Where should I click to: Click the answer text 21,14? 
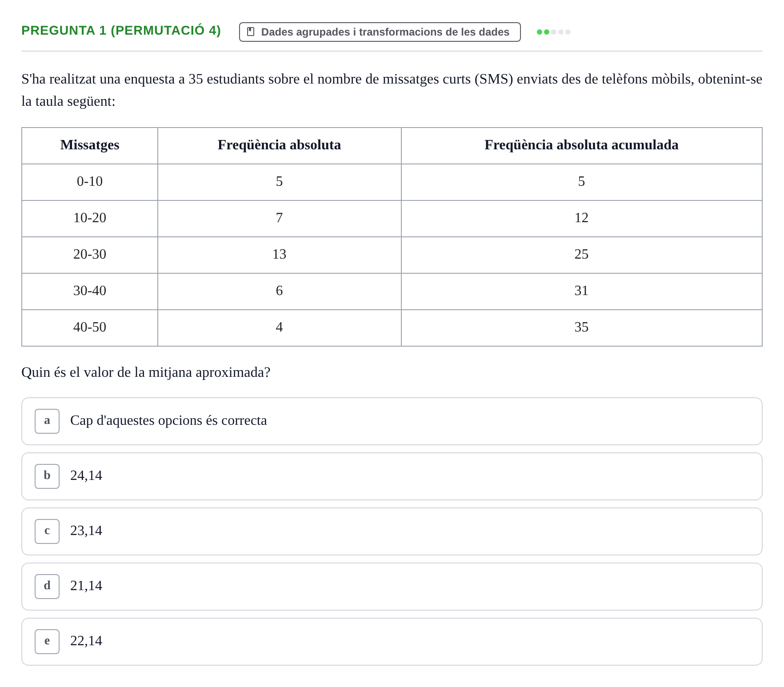[86, 586]
